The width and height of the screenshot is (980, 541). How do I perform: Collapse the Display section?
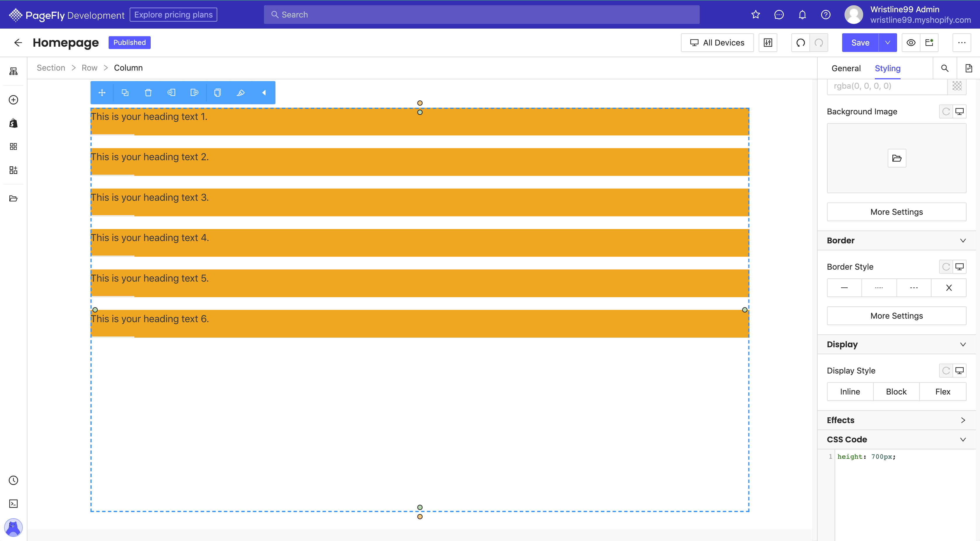tap(896, 344)
